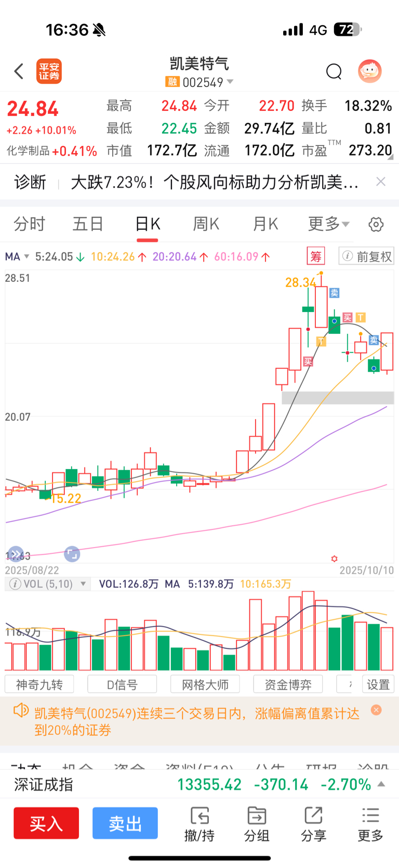The width and height of the screenshot is (399, 868).
Task: Tap the fullscreen expand chart icon
Action: [x=72, y=554]
